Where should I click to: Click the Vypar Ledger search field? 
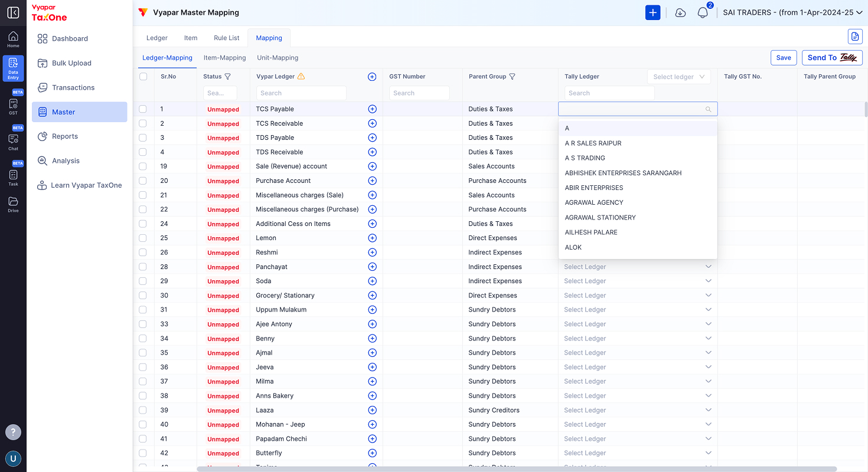point(301,93)
